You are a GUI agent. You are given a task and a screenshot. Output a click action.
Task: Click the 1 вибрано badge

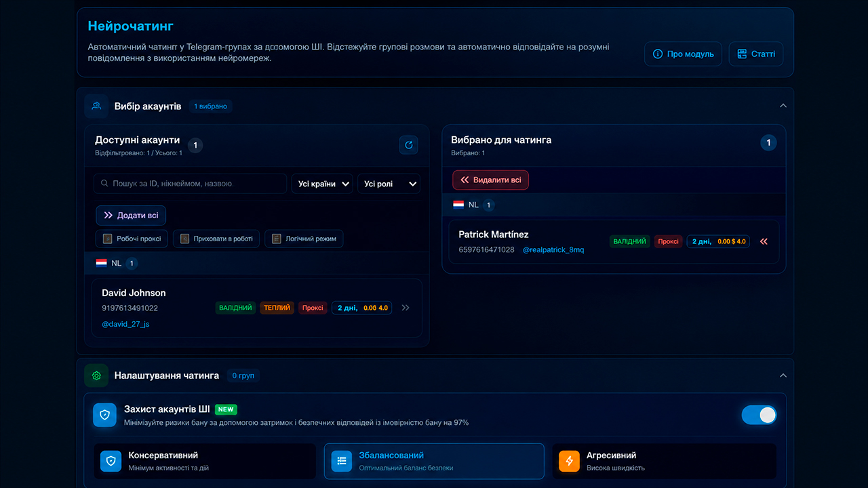tap(210, 106)
